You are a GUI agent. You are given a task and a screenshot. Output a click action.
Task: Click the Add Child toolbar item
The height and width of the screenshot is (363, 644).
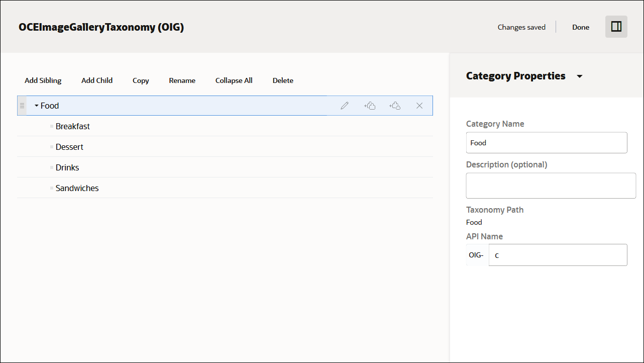pos(96,80)
